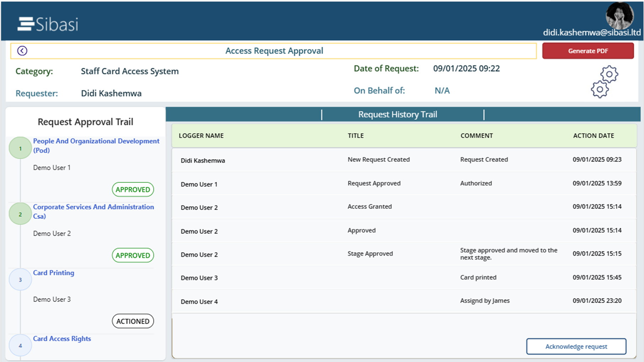Viewport: 644px width, 362px height.
Task: Click APPROVED badge under Demo User 2
Action: click(133, 255)
